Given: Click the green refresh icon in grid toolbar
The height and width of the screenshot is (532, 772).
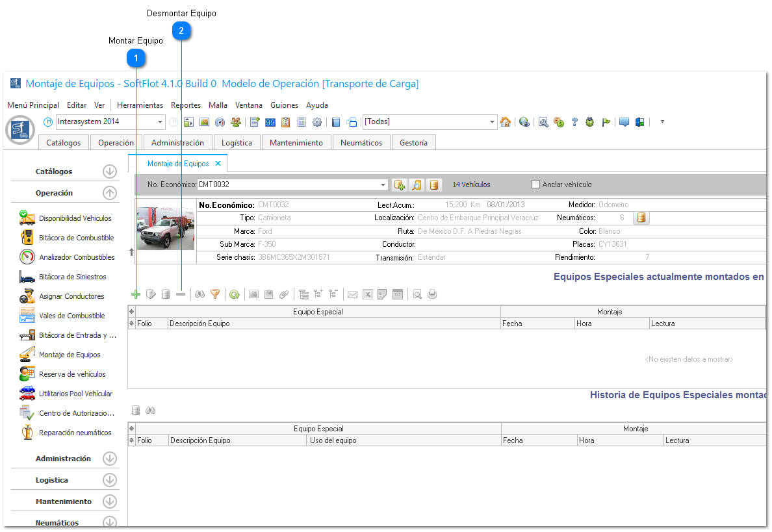Looking at the screenshot, I should coord(234,294).
